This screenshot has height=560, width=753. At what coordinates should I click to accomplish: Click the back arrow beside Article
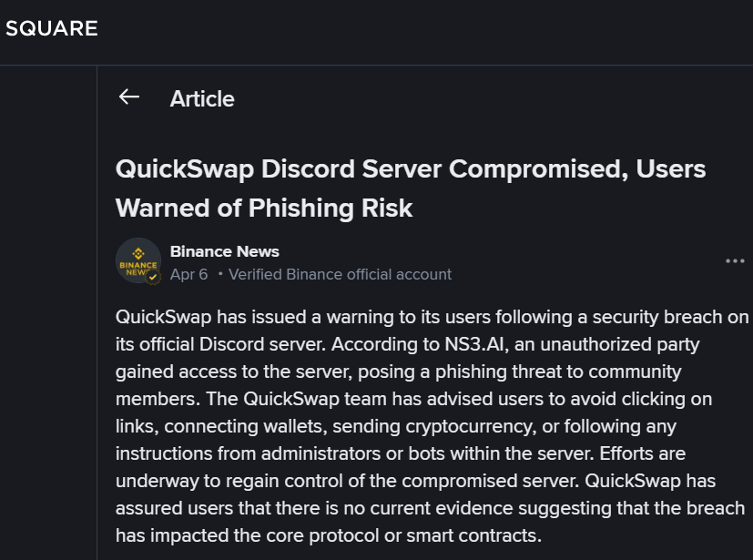point(128,97)
